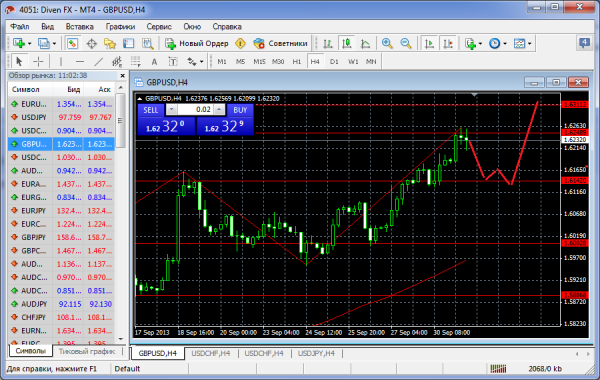Image resolution: width=600 pixels, height=380 pixels.
Task: Toggle chart auto scroll icon
Action: [x=429, y=44]
